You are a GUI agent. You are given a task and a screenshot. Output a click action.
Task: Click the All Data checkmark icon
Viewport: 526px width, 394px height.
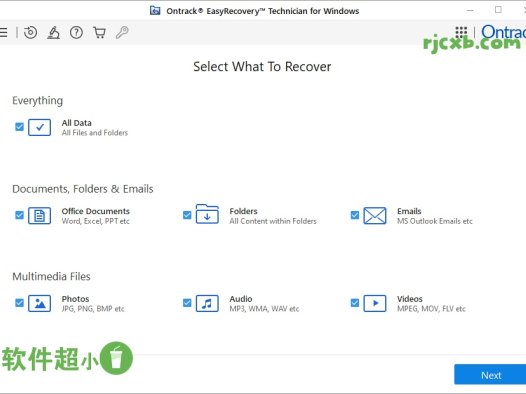pyautogui.click(x=40, y=127)
